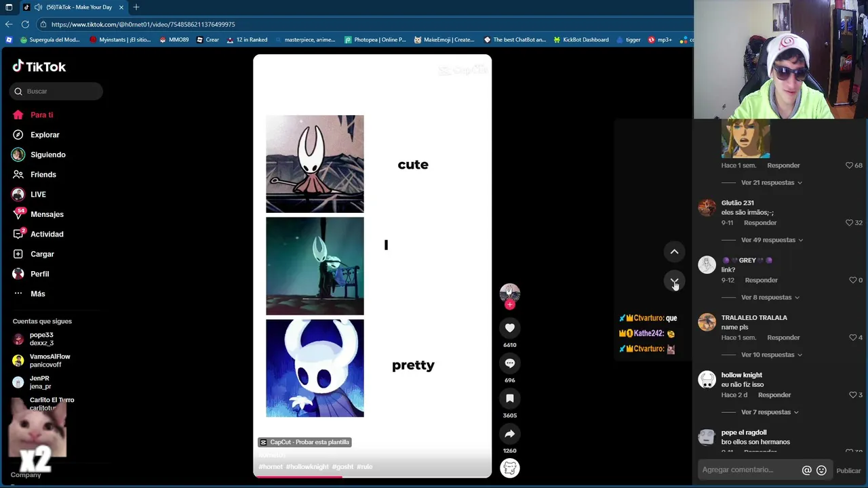The height and width of the screenshot is (488, 868).
Task: Like Glutão 231's comment
Action: tap(849, 223)
